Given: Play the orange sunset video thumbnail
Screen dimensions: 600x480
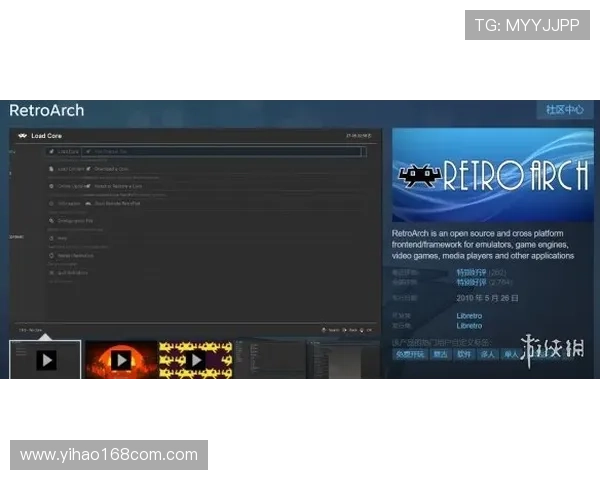Looking at the screenshot, I should tap(121, 360).
